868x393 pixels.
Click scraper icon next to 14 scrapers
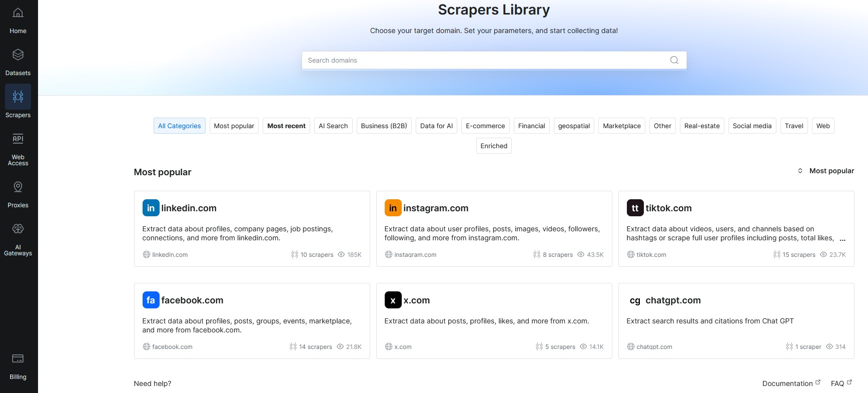point(293,346)
